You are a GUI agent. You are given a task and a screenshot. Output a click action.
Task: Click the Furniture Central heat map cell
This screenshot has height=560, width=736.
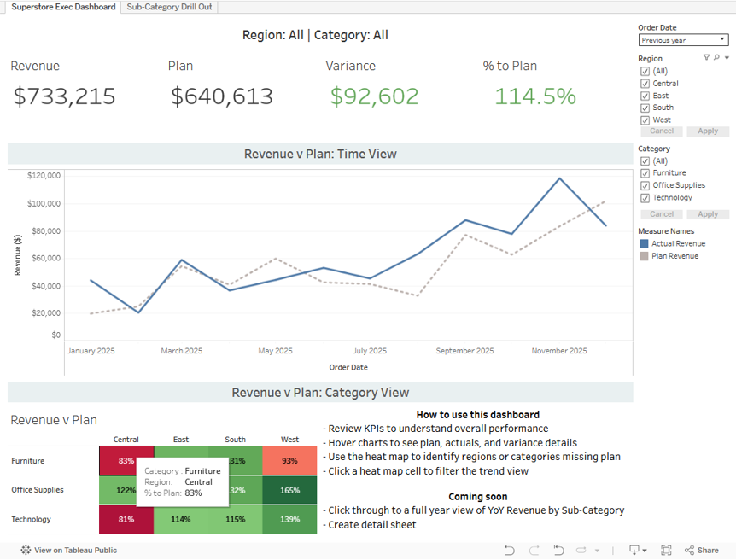click(126, 460)
